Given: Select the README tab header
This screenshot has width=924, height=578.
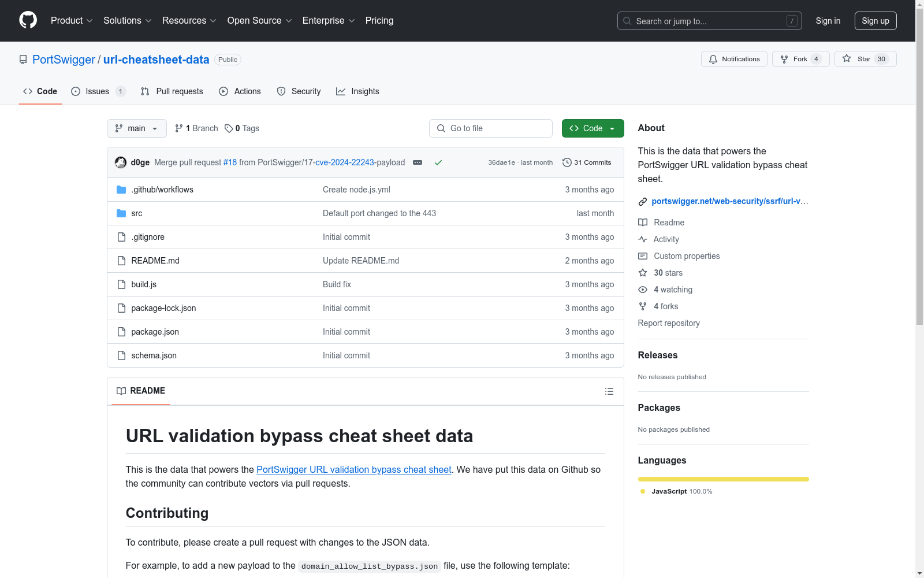Looking at the screenshot, I should (x=141, y=391).
